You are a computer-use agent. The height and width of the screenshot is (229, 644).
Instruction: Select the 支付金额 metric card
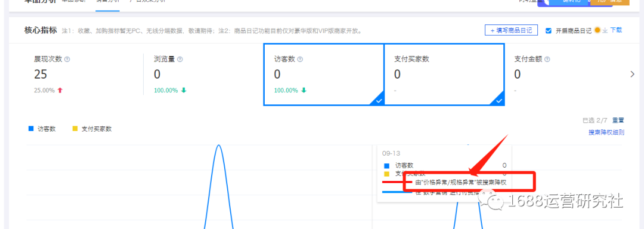pyautogui.click(x=565, y=75)
